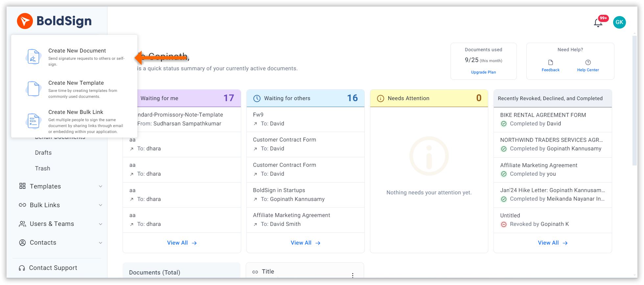Expand the Users & Teams chevron
Screen dimensions: 644x285
click(101, 224)
